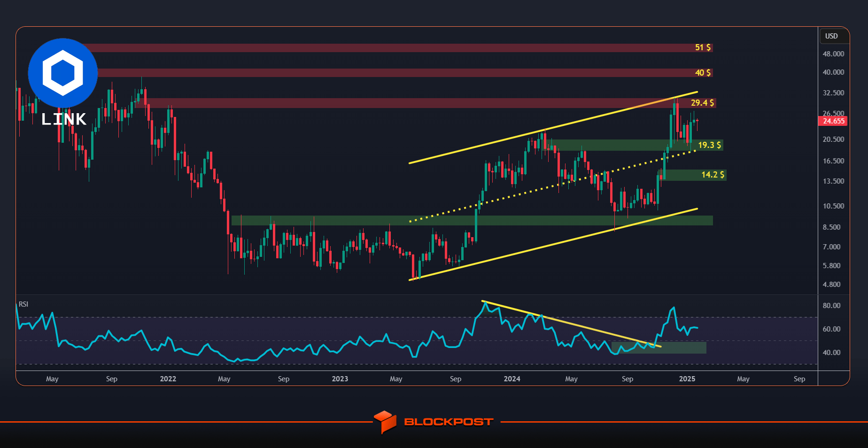Click the 48.000 price scale value

(833, 54)
